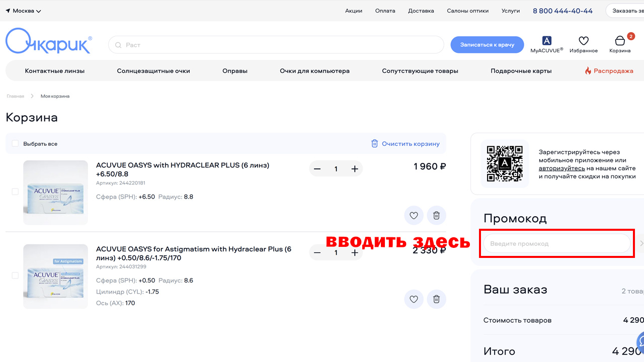644x362 pixels.
Task: Click Артикул: 244220181 text
Action: [x=121, y=183]
